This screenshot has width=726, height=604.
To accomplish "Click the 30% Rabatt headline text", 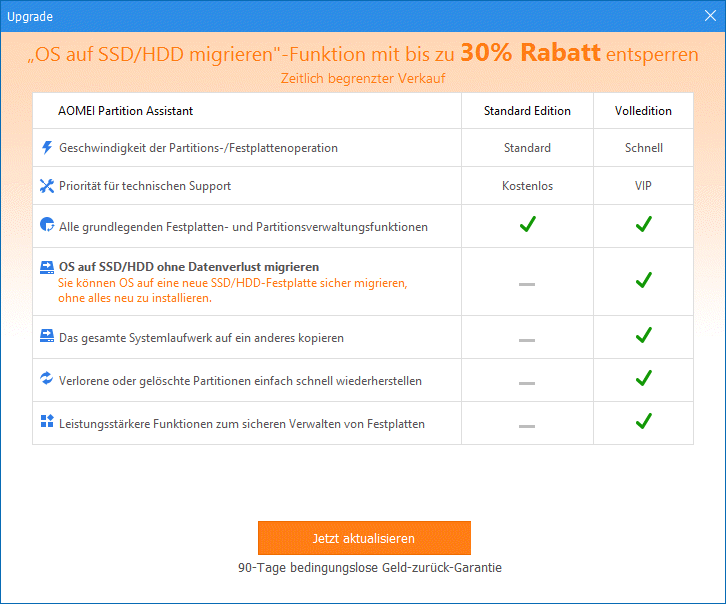I will click(530, 55).
